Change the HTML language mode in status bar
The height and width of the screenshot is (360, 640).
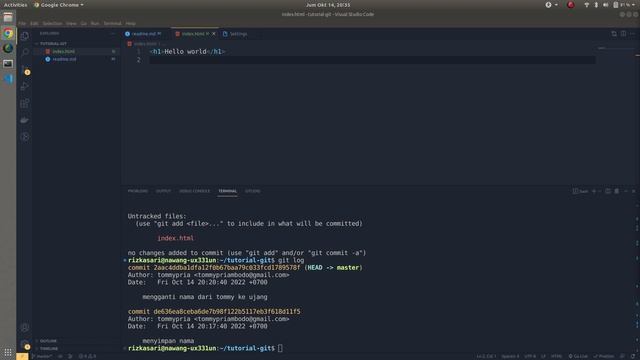556,356
